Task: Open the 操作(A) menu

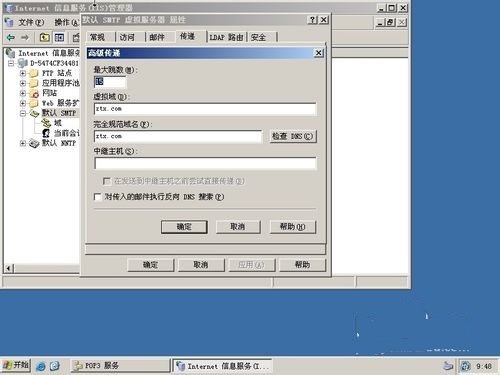Action: pos(66,23)
